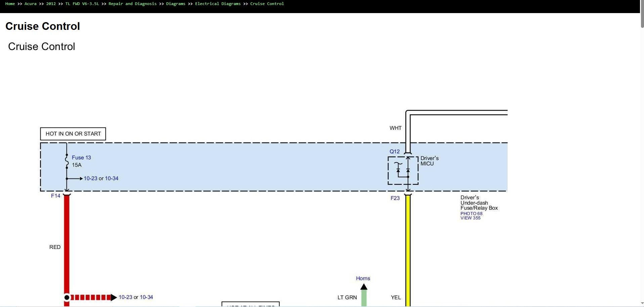Click the page vertical scrollbar thumb
Viewport: 644px width, 307px height.
tap(642, 14)
